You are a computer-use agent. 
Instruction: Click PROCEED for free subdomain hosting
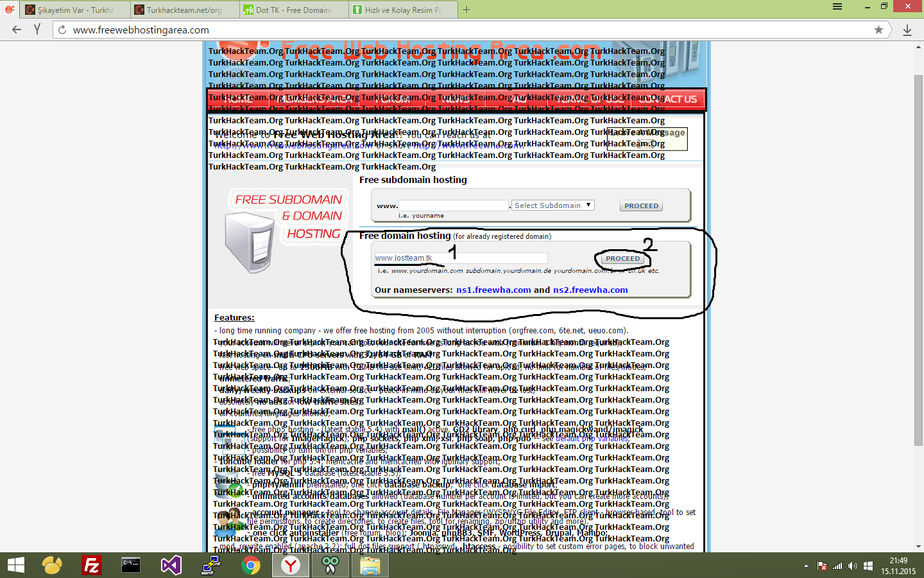pos(642,206)
